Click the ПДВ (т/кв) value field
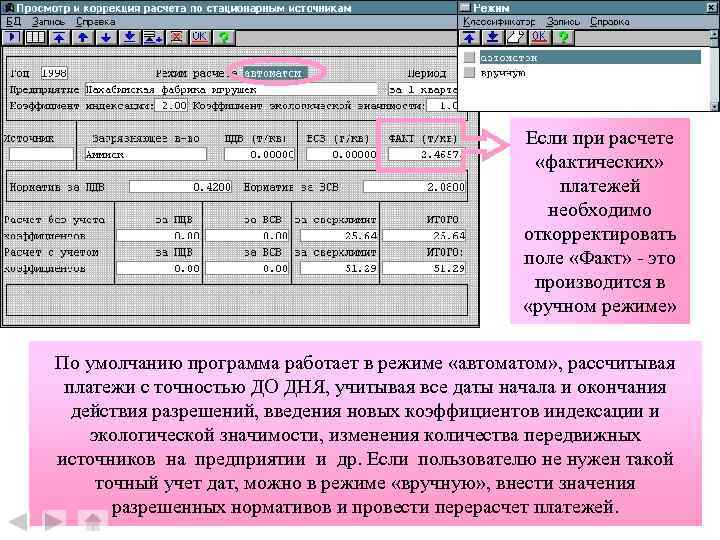 click(259, 154)
